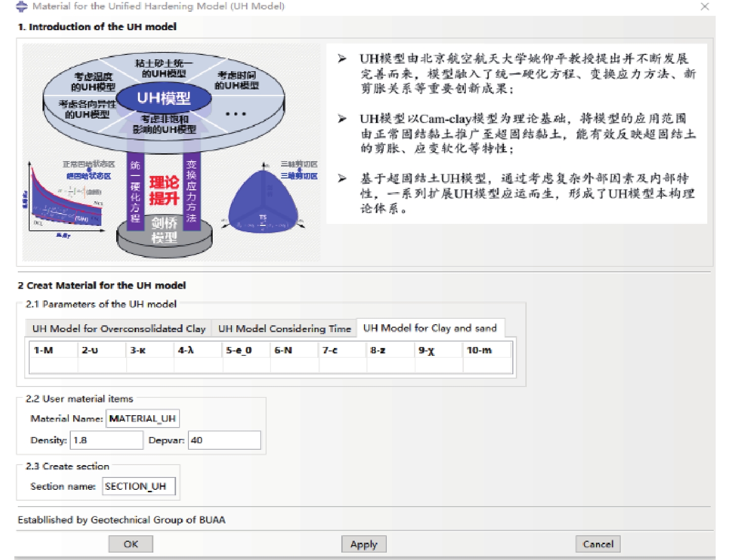
Task: Focus the Density value field
Action: click(x=107, y=440)
